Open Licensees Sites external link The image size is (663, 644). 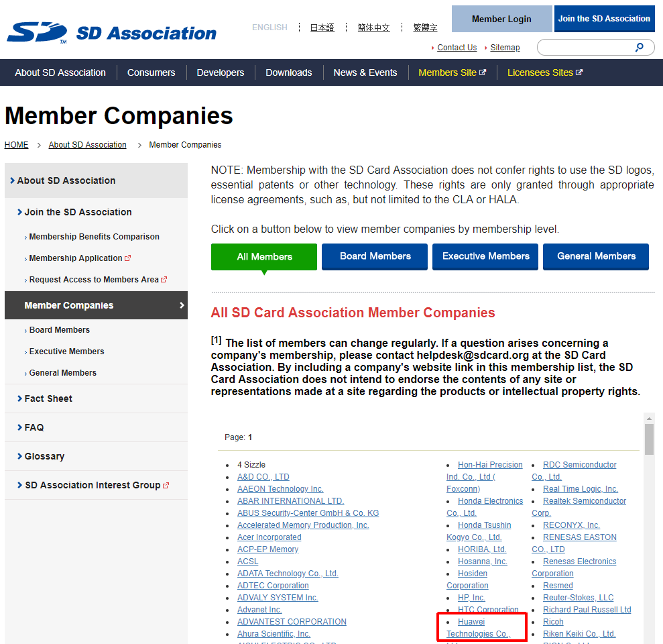point(544,72)
